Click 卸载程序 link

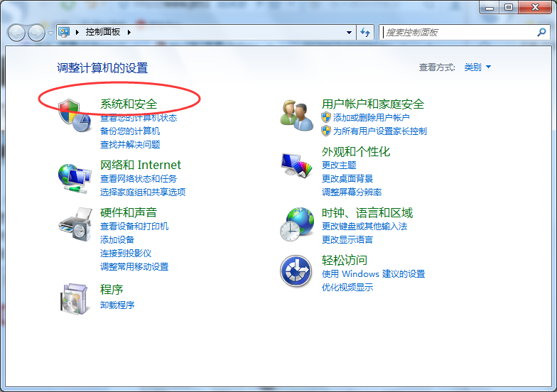click(117, 305)
